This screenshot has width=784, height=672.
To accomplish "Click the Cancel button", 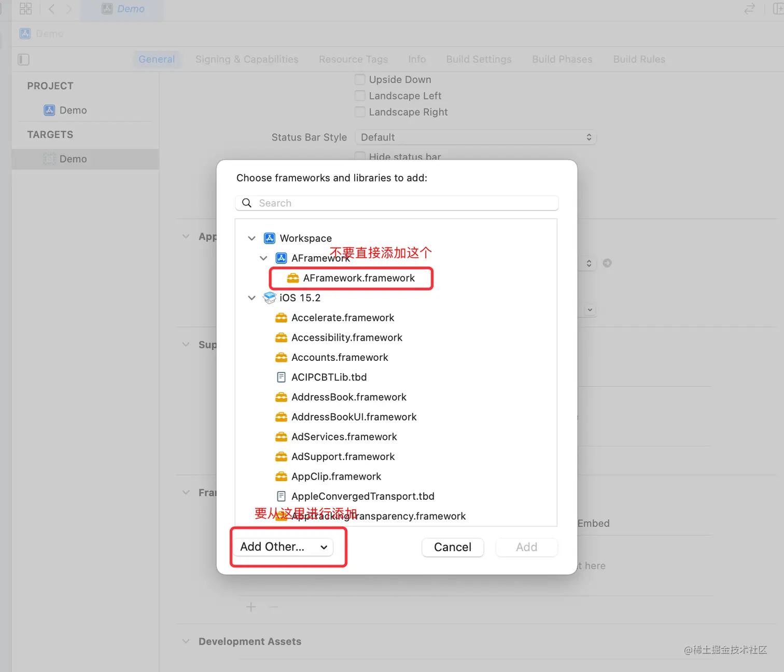I will point(453,548).
